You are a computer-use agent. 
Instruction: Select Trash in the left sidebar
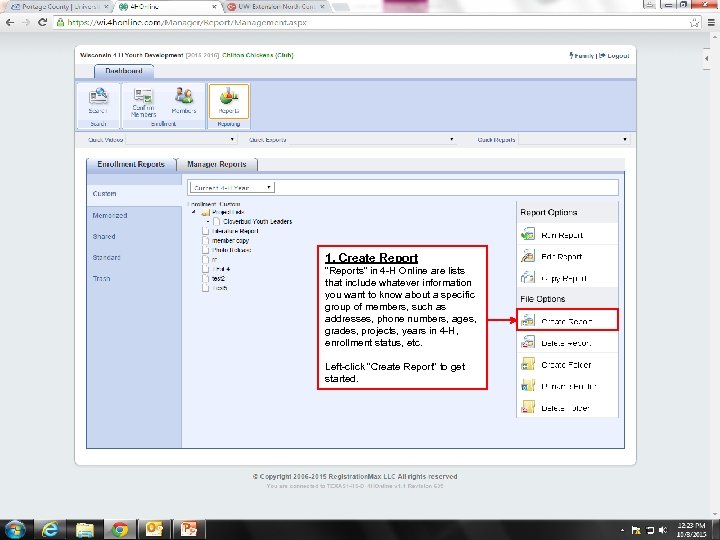click(101, 278)
